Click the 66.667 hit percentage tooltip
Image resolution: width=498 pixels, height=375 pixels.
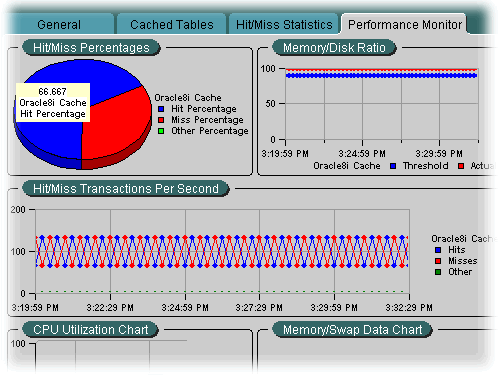click(x=53, y=102)
